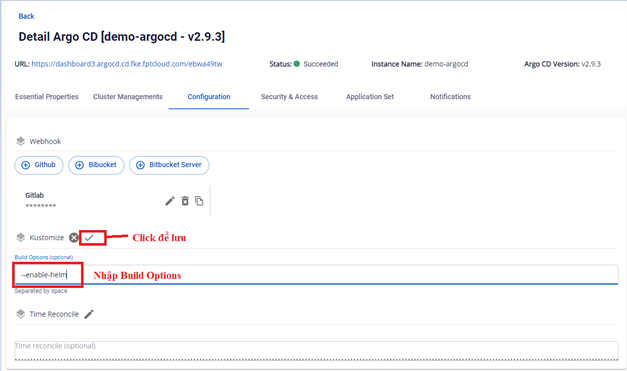This screenshot has width=627, height=371.
Task: Edit the Gitlab webhook with the pencil icon
Action: pyautogui.click(x=170, y=201)
